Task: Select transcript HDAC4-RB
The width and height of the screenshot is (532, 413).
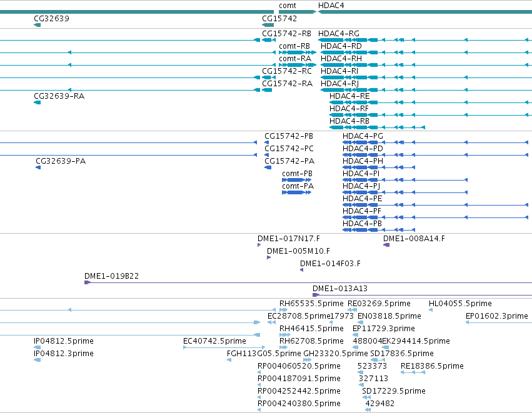Action: pos(349,121)
